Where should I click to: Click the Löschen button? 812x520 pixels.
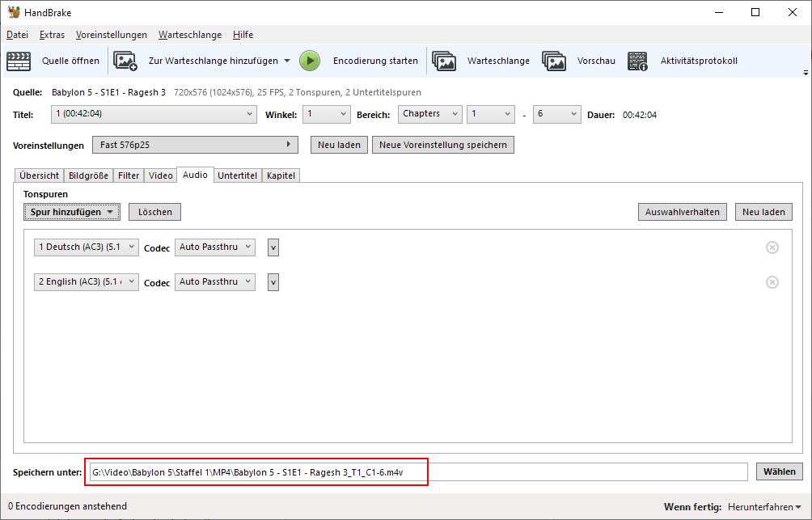(154, 212)
